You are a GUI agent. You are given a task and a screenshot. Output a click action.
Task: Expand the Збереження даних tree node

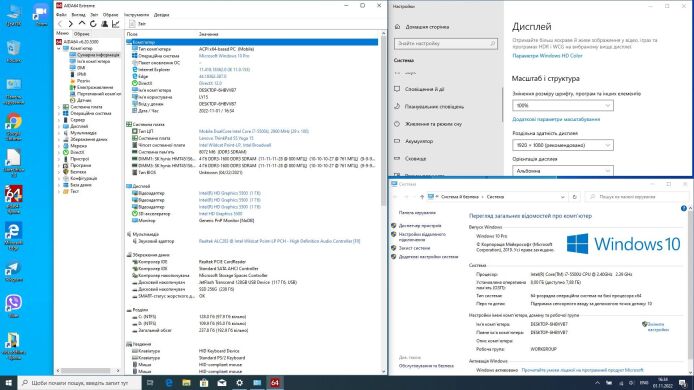[59, 139]
